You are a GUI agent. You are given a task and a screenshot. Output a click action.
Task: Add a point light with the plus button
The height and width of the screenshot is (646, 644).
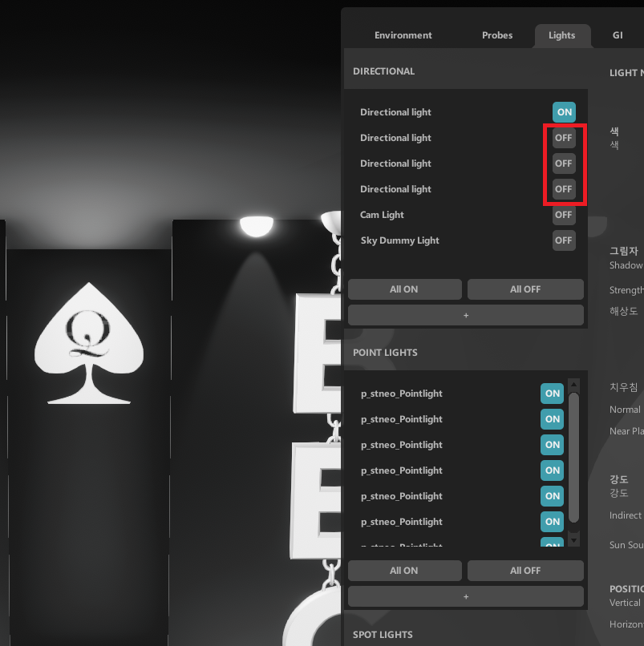[466, 596]
